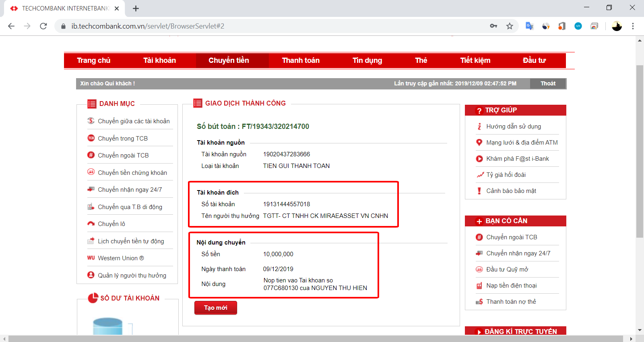Open the saved passwords key icon
644x342 pixels.
(x=493, y=26)
